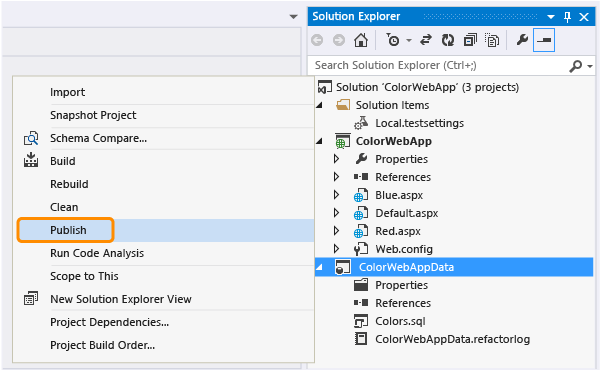Choose Build from context menu

[x=62, y=161]
